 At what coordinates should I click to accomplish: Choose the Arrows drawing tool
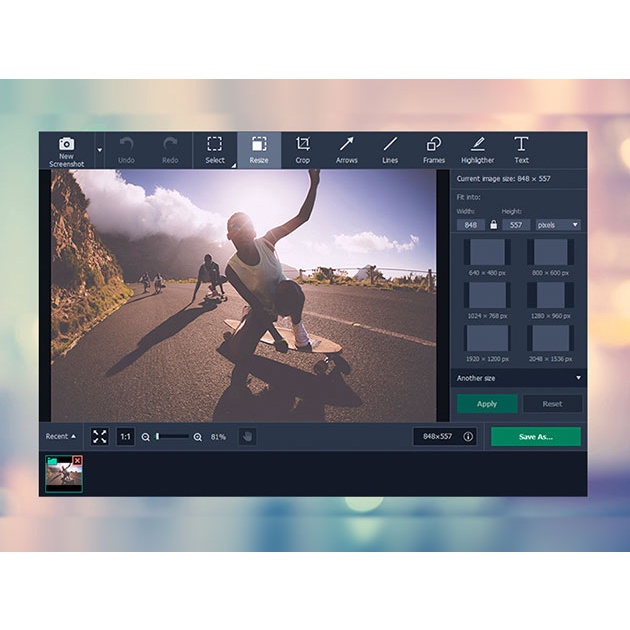tap(346, 149)
